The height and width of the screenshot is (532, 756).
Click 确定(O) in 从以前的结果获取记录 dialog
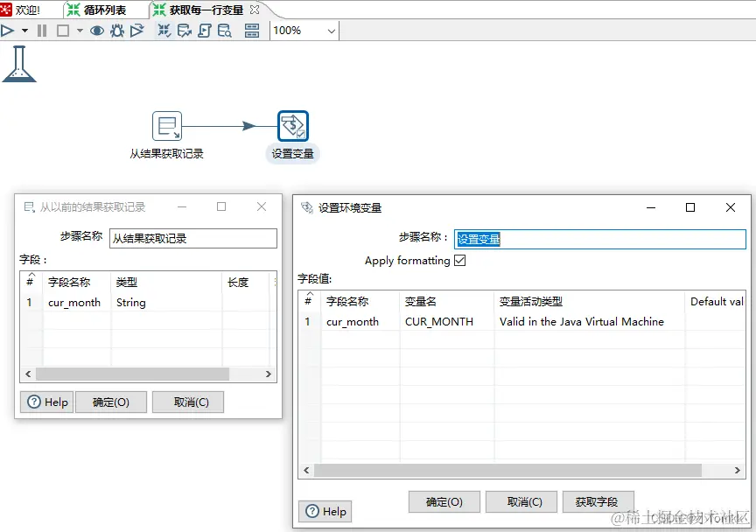111,402
